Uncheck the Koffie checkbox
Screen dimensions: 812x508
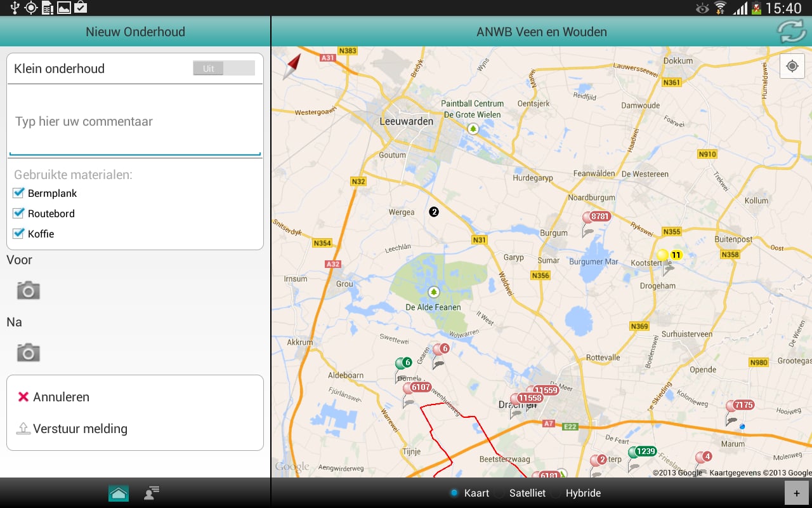coord(18,234)
